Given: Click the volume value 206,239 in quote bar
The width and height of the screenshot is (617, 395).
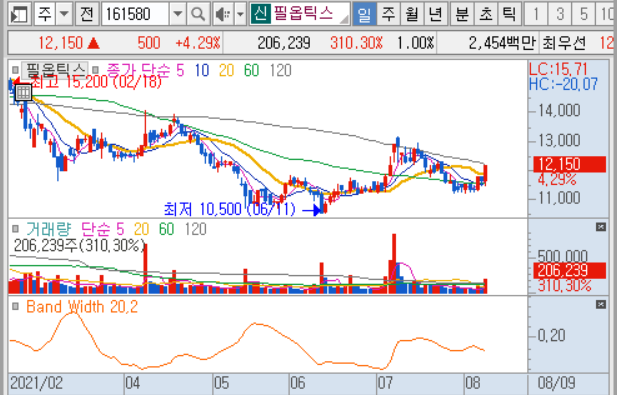Looking at the screenshot, I should (284, 42).
